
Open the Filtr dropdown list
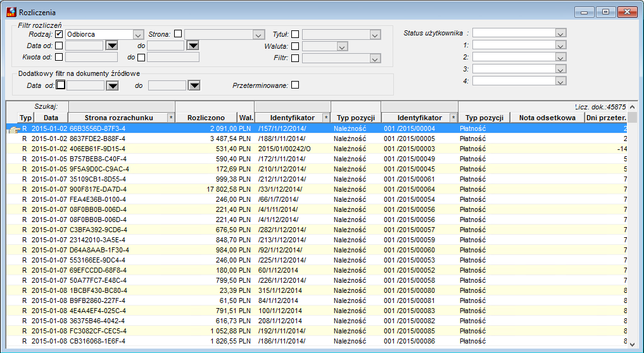375,59
